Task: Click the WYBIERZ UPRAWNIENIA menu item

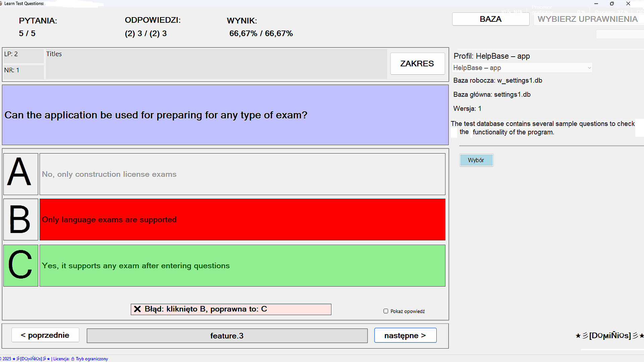Action: (x=588, y=19)
